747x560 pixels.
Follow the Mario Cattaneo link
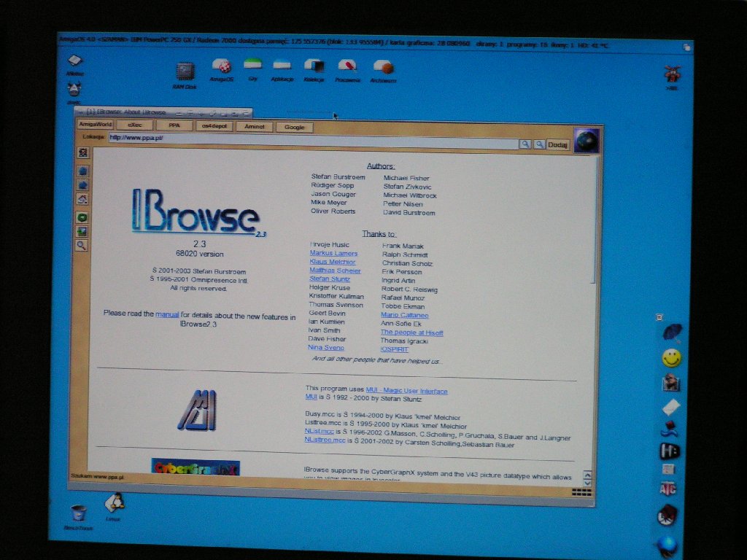(404, 315)
